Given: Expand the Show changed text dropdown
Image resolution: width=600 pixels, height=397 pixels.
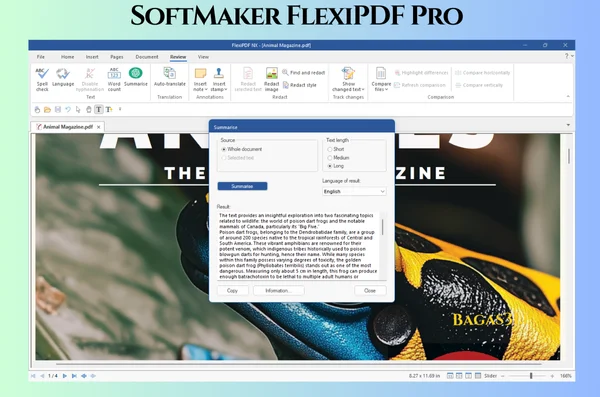Looking at the screenshot, I should pos(363,90).
